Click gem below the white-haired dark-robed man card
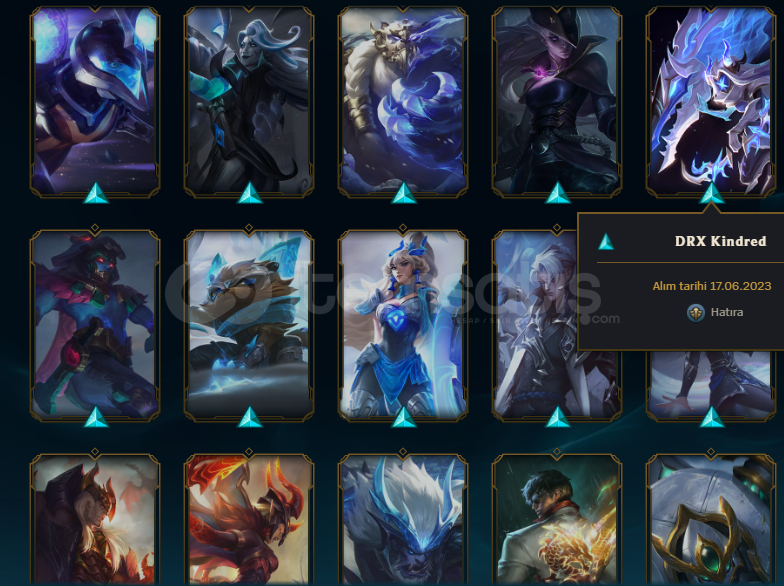Screen dimensions: 784x586 point(249,194)
